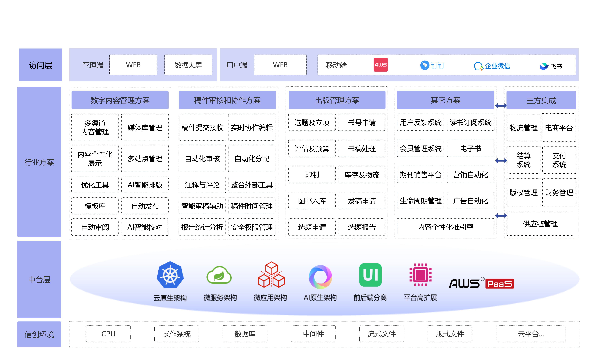This screenshot has width=594, height=364.
Task: Select the 营销自动化 box
Action: click(471, 174)
